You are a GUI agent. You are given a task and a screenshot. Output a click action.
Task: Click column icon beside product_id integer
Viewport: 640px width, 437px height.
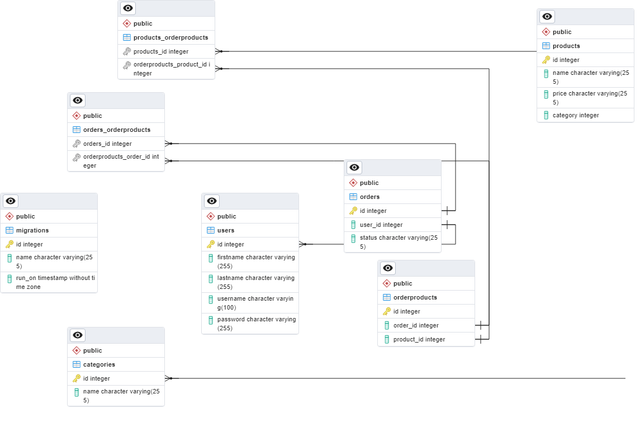[387, 339]
